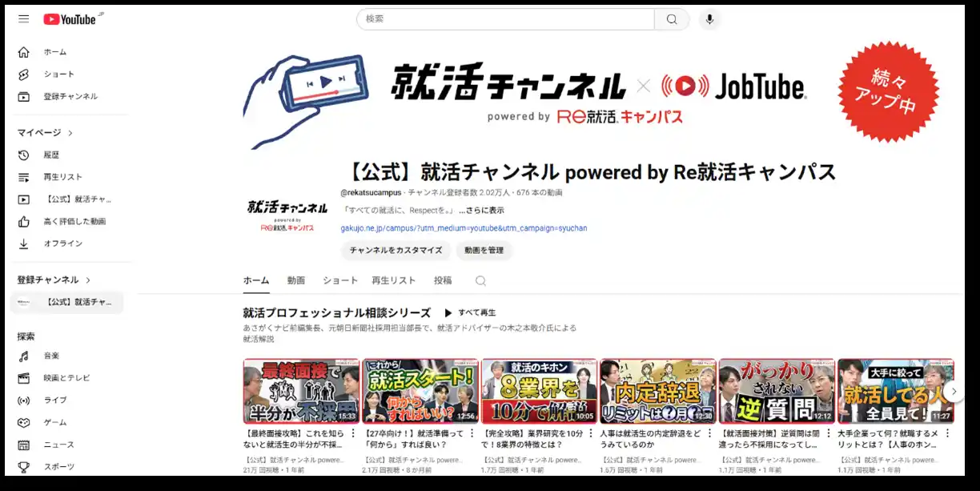980x491 pixels.
Task: Open the 再生リスト channel tab
Action: [x=394, y=281]
